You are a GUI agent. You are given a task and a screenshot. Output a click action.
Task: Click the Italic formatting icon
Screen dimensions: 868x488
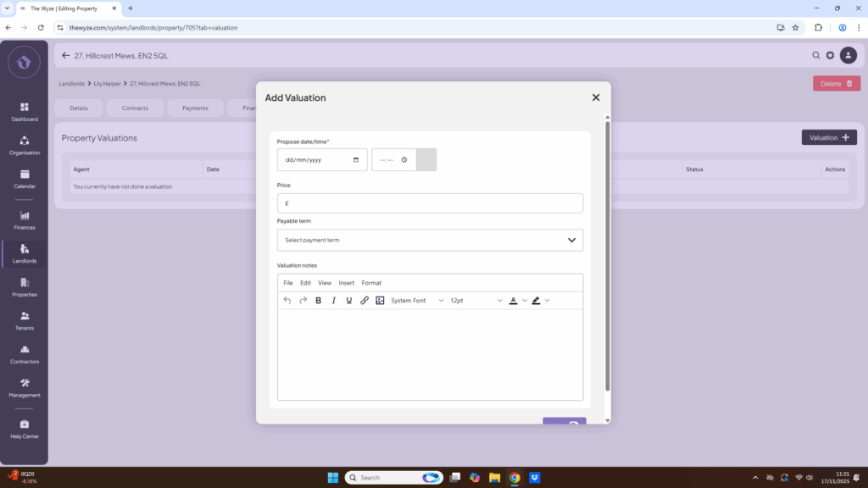tap(333, 301)
